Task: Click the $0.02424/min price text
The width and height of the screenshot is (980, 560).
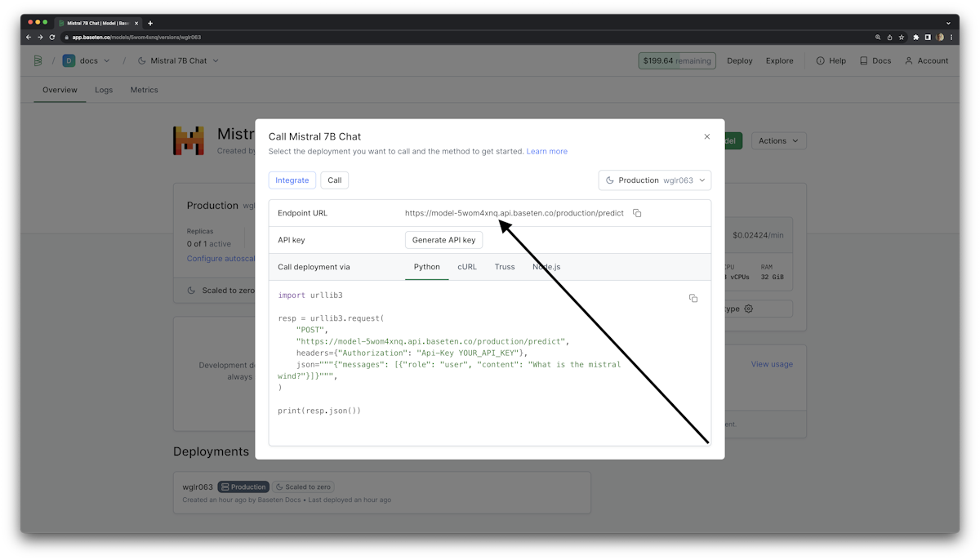Action: [758, 235]
